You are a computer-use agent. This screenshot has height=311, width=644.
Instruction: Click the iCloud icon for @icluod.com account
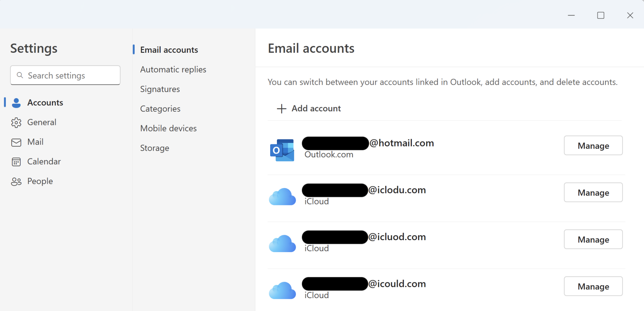pos(282,243)
